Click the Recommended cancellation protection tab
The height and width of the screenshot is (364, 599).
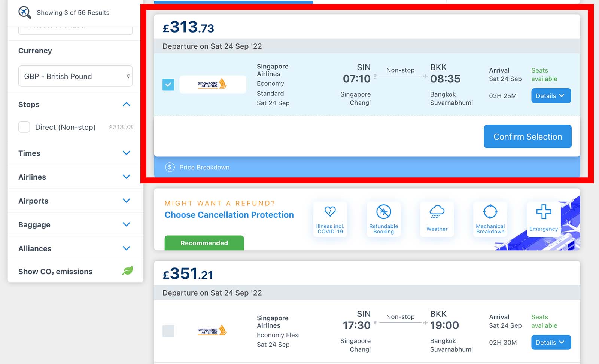204,243
